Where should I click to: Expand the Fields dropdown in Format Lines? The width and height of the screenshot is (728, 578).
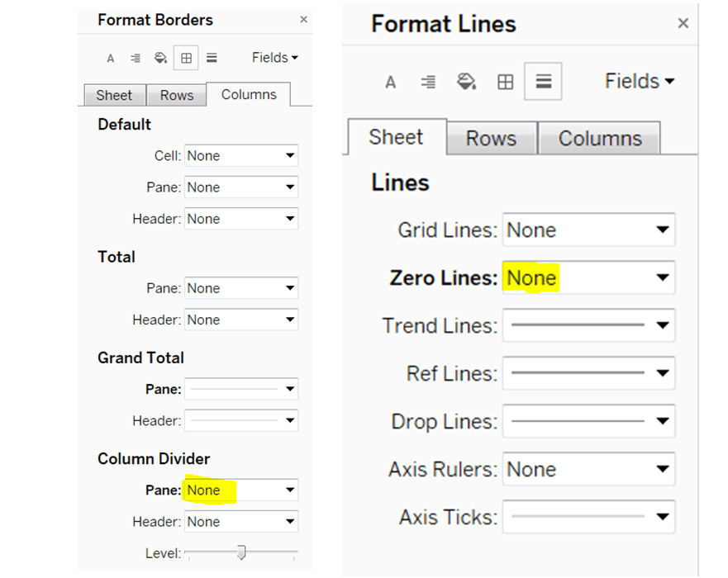pos(639,81)
